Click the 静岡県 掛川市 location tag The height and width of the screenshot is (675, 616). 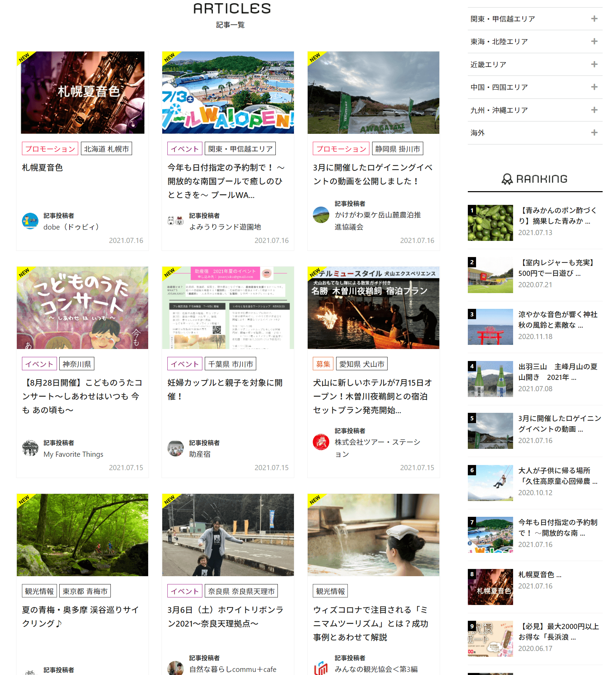coord(397,149)
